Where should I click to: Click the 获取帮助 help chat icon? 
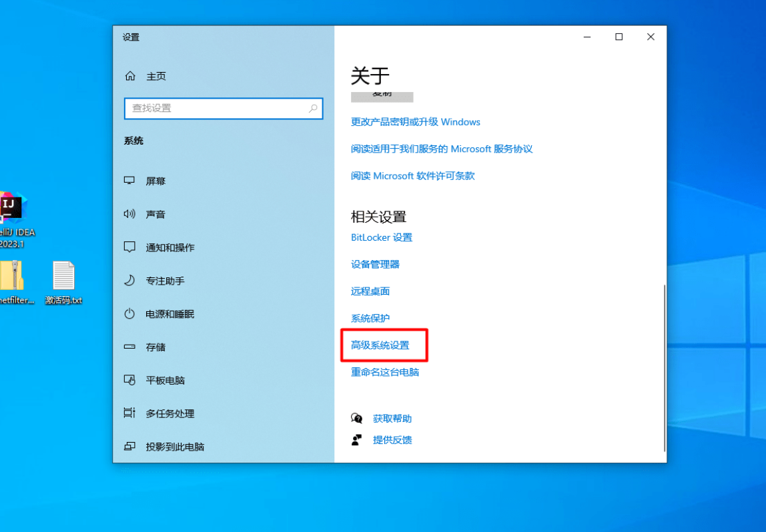point(356,418)
